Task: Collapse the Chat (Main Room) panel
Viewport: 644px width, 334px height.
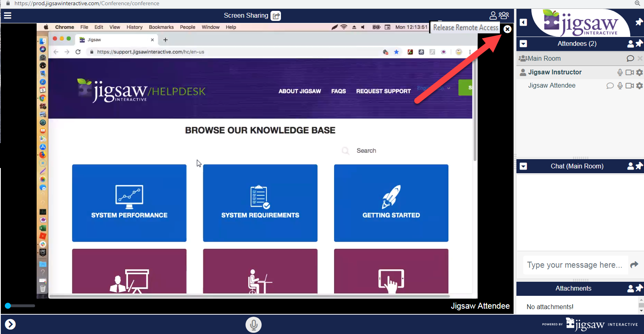Action: [x=523, y=166]
